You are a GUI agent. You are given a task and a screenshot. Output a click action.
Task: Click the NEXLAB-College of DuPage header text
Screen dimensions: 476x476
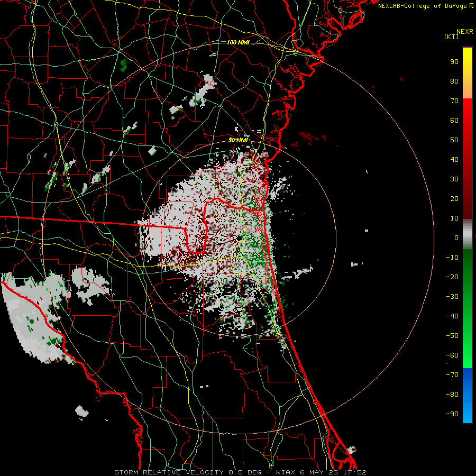click(425, 6)
